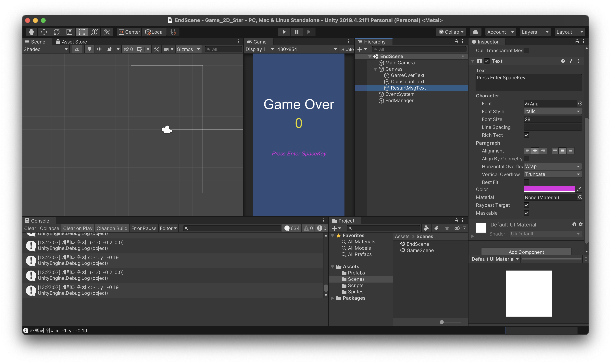
Task: Open the Font Style dropdown
Action: 552,111
